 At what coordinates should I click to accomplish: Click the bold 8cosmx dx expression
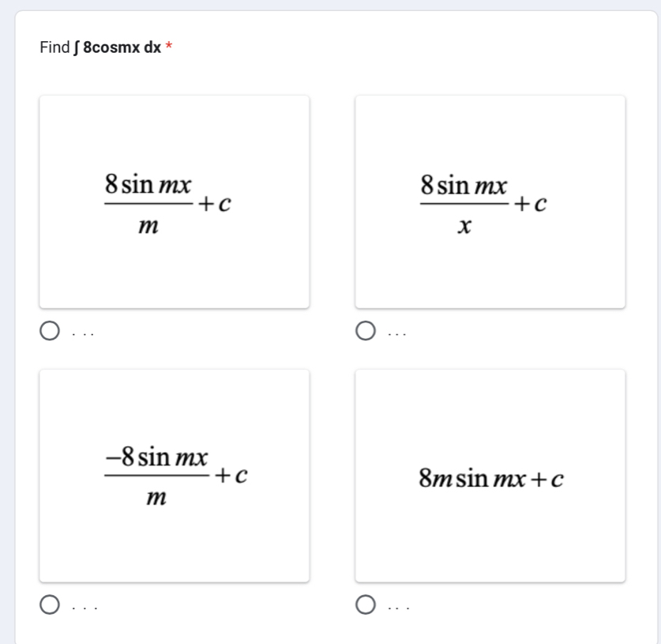point(122,47)
